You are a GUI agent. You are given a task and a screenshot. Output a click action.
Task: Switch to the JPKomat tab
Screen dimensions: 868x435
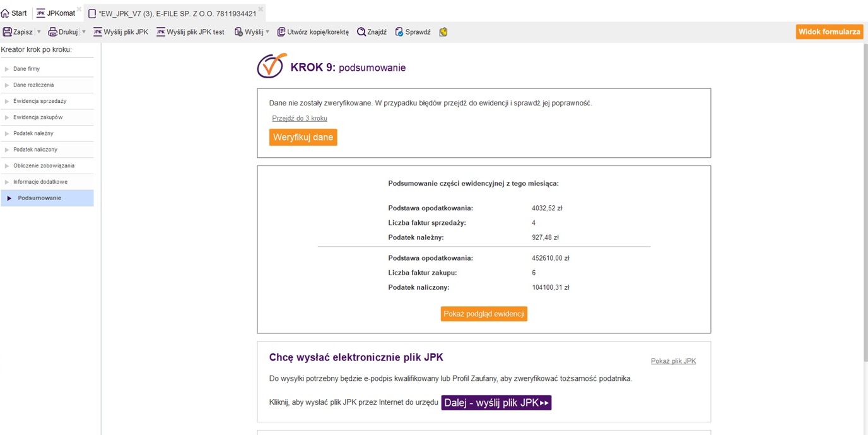point(56,13)
